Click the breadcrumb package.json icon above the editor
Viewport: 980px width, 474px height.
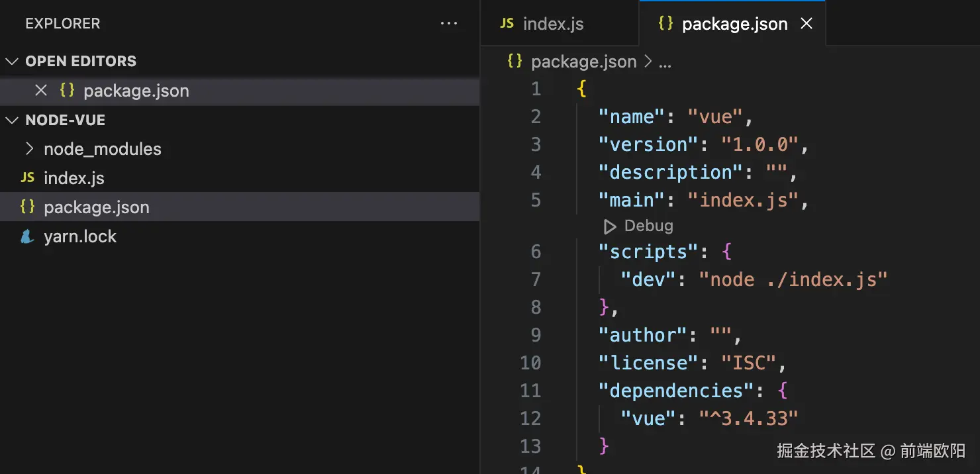513,61
